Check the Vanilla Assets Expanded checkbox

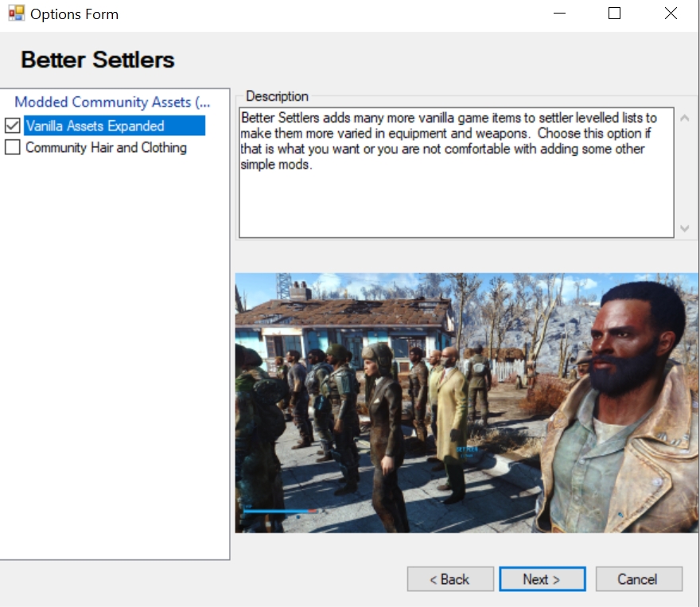[13, 126]
